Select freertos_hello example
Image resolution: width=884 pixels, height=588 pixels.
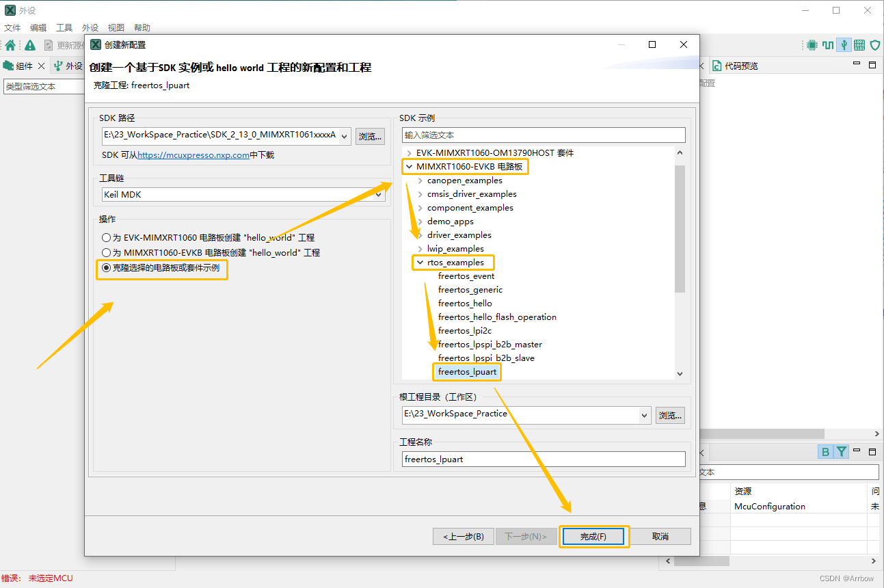pyautogui.click(x=465, y=304)
